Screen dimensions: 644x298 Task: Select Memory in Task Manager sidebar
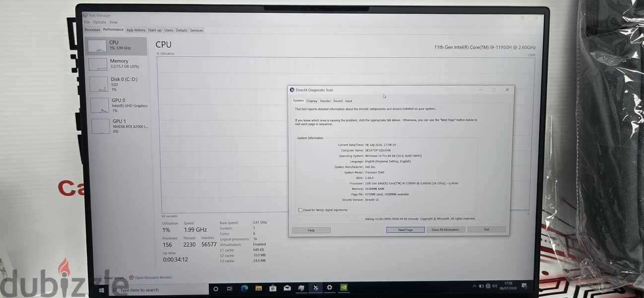[x=117, y=64]
